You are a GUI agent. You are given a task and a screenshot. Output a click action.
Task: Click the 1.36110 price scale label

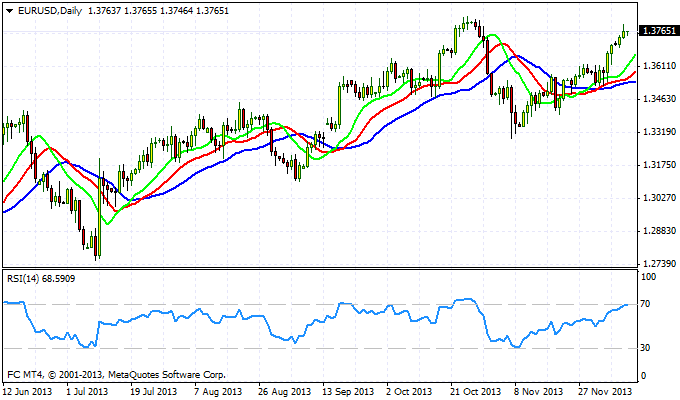(660, 66)
